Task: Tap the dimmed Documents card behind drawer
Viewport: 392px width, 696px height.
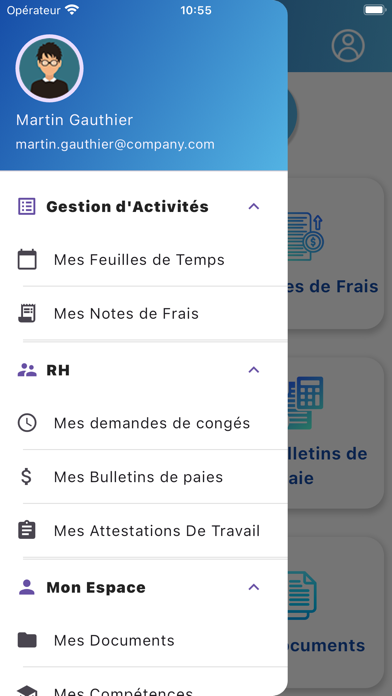Action: tap(336, 613)
